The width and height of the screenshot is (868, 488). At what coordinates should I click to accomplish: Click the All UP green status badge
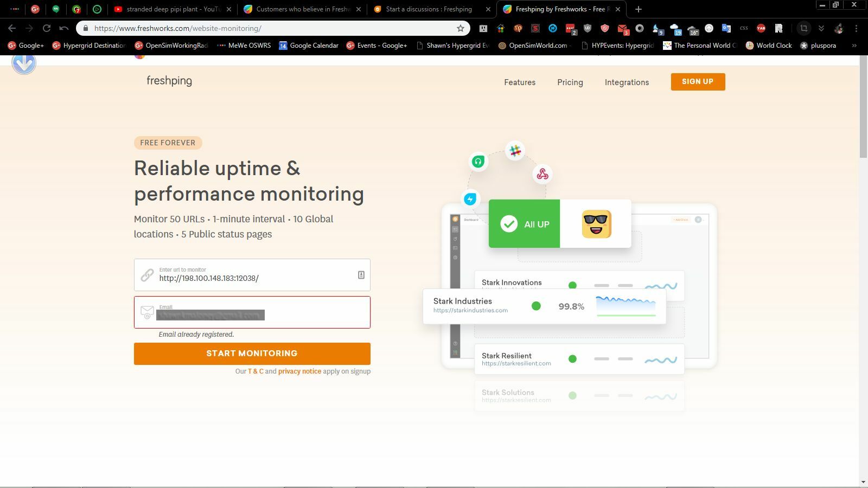[x=524, y=224]
